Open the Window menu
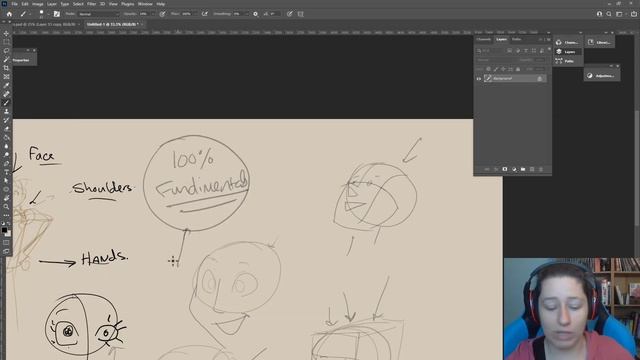 pos(145,4)
